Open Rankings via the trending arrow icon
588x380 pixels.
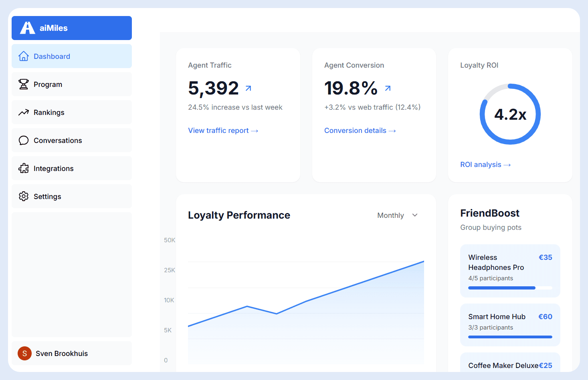click(24, 112)
